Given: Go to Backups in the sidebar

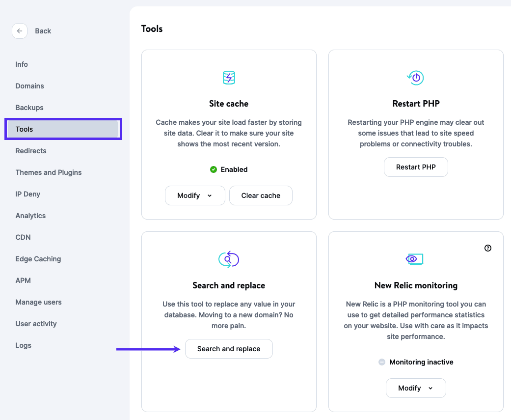Looking at the screenshot, I should [x=29, y=108].
